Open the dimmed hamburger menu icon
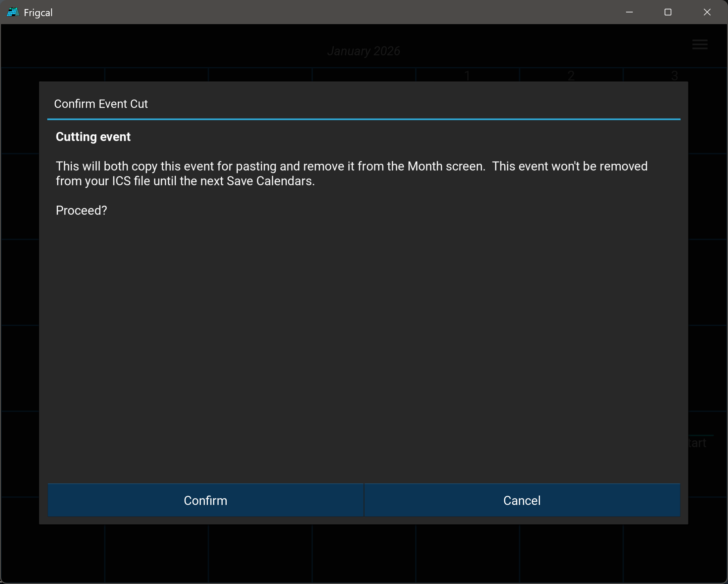Screen dimensions: 728x584 [699, 45]
